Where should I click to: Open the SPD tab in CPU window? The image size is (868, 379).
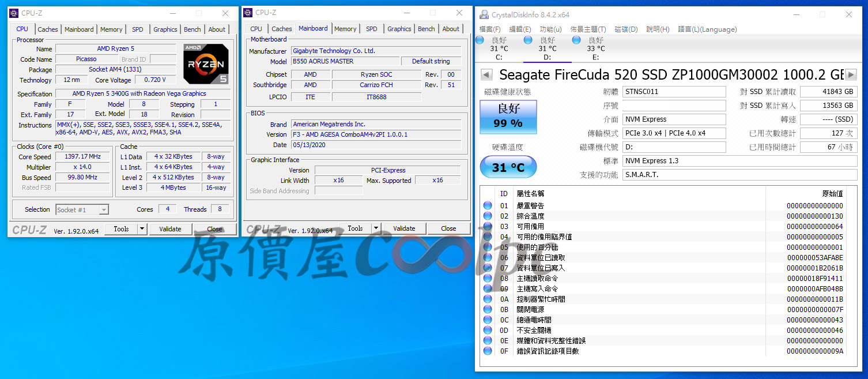pos(138,29)
